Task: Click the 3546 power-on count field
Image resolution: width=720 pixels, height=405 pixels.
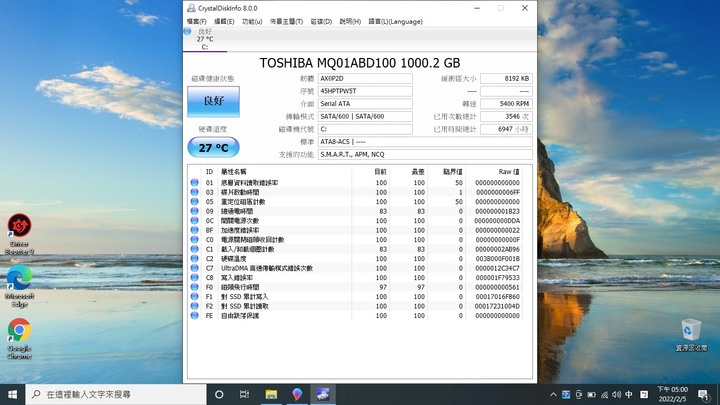Action: point(506,117)
